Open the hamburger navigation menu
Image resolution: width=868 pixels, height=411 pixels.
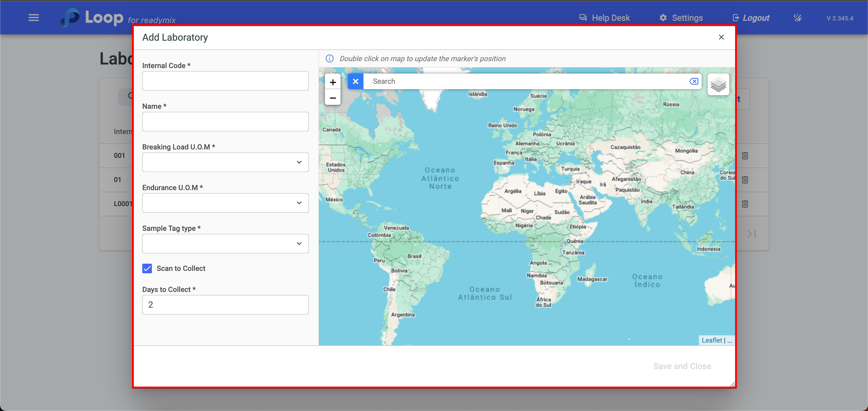(34, 17)
